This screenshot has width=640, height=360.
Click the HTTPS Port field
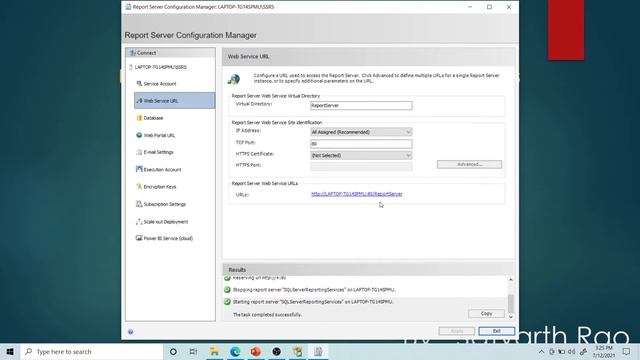tap(361, 166)
